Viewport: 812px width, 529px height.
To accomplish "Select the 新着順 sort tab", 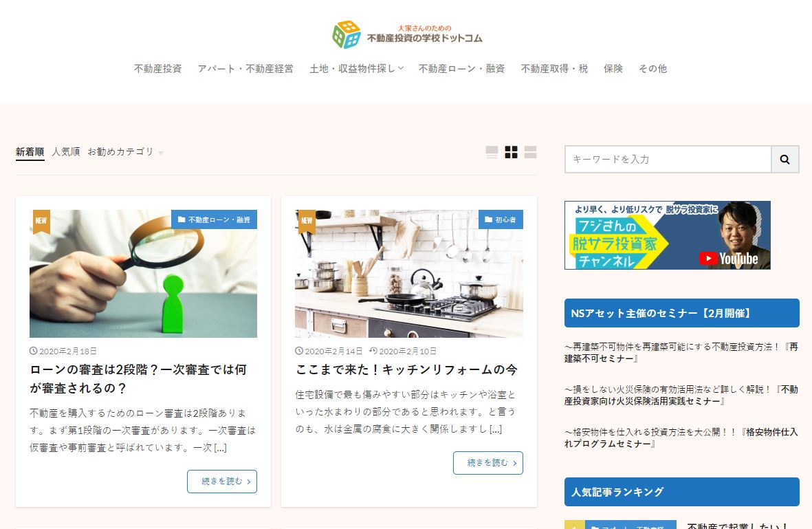I will pos(30,152).
